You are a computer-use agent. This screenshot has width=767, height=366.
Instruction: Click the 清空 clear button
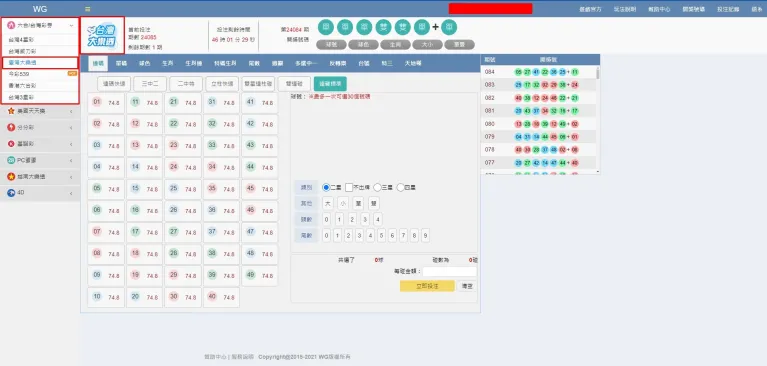pyautogui.click(x=467, y=286)
